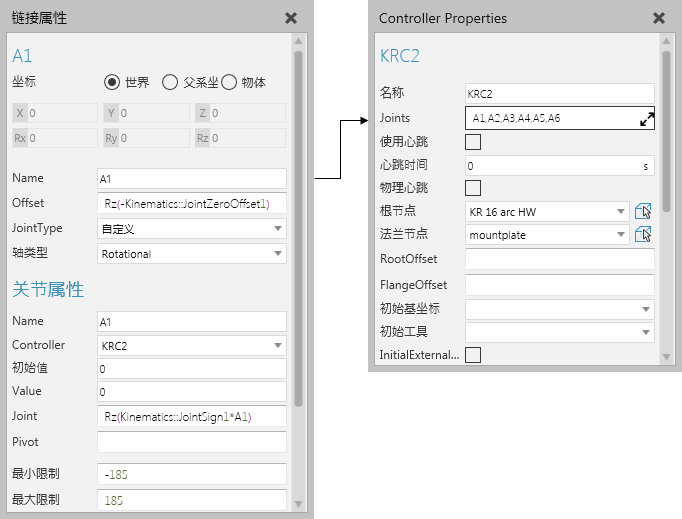682x519 pixels.
Task: Click the Offset expression input field
Action: pyautogui.click(x=191, y=203)
